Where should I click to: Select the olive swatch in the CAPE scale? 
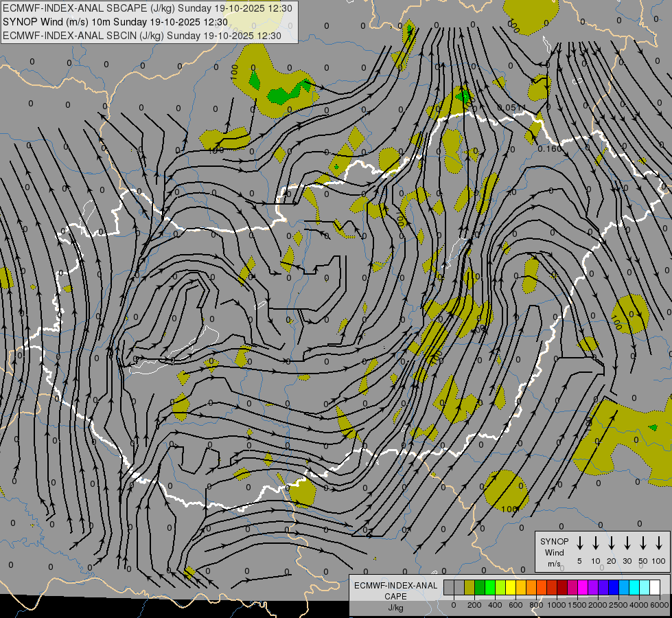pos(470,588)
